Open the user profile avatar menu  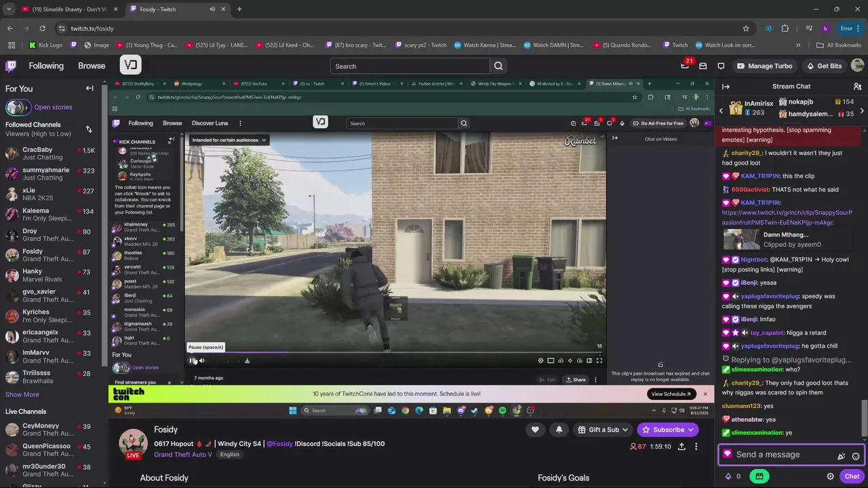[857, 66]
